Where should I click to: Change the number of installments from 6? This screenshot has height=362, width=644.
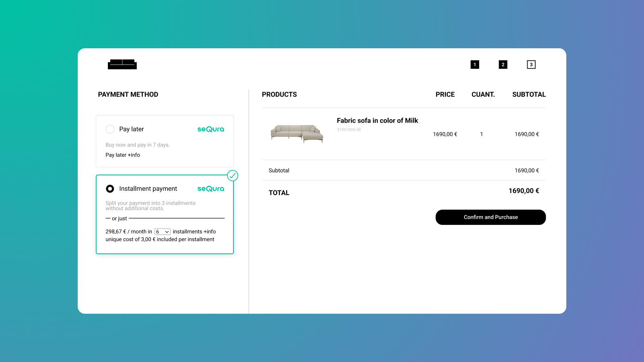(162, 232)
